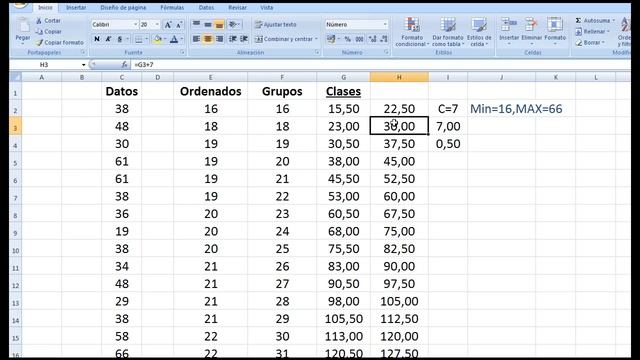Click the Copiar command
640x360 pixels.
click(x=48, y=31)
